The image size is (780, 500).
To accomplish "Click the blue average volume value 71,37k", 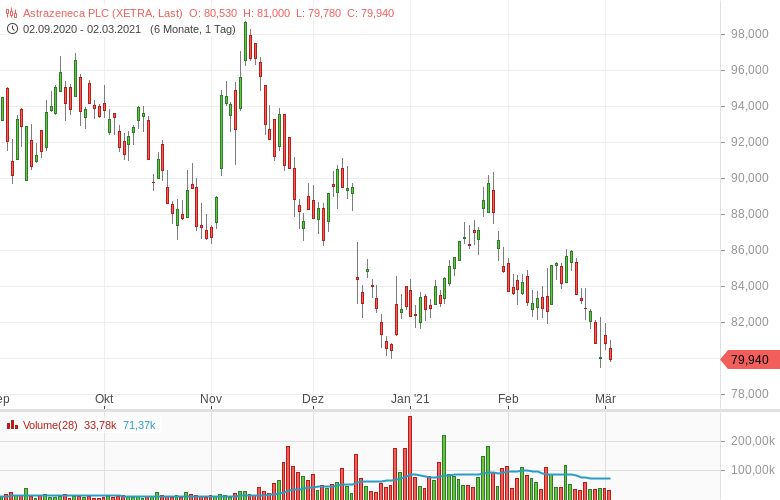I will coord(139,425).
